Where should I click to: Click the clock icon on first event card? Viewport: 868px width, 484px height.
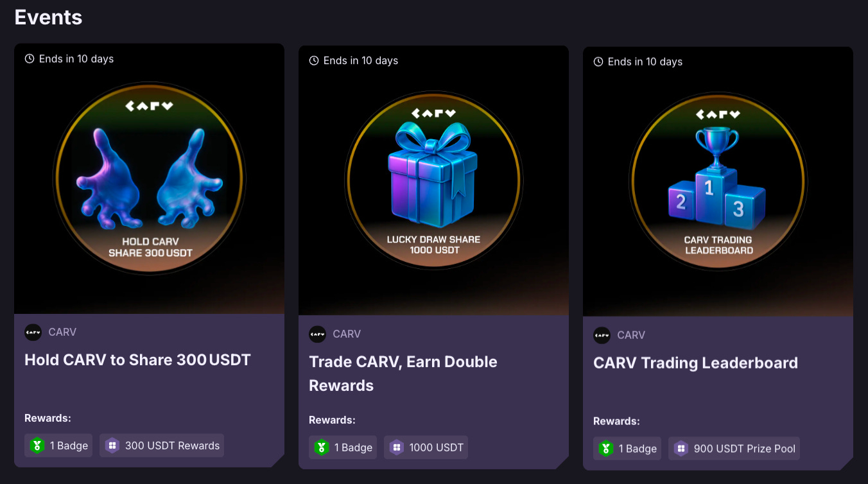tap(30, 58)
